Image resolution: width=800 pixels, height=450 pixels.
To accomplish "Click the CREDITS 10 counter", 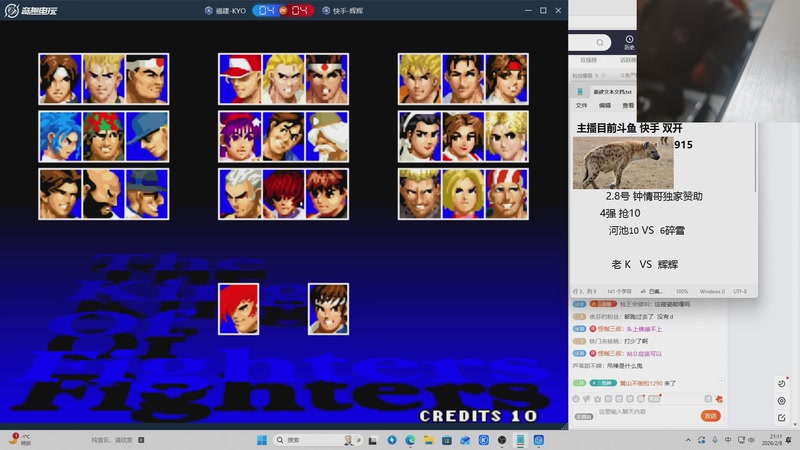I will 479,416.
